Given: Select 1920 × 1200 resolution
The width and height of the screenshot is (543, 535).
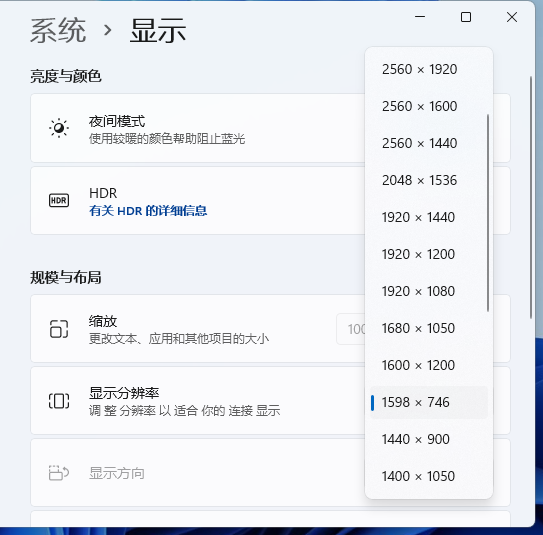Looking at the screenshot, I should click(x=429, y=255).
